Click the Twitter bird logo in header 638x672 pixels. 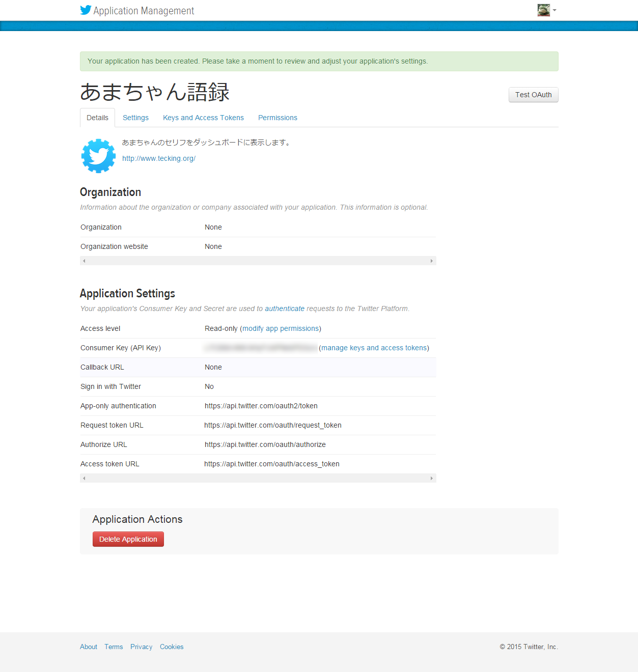[x=86, y=10]
